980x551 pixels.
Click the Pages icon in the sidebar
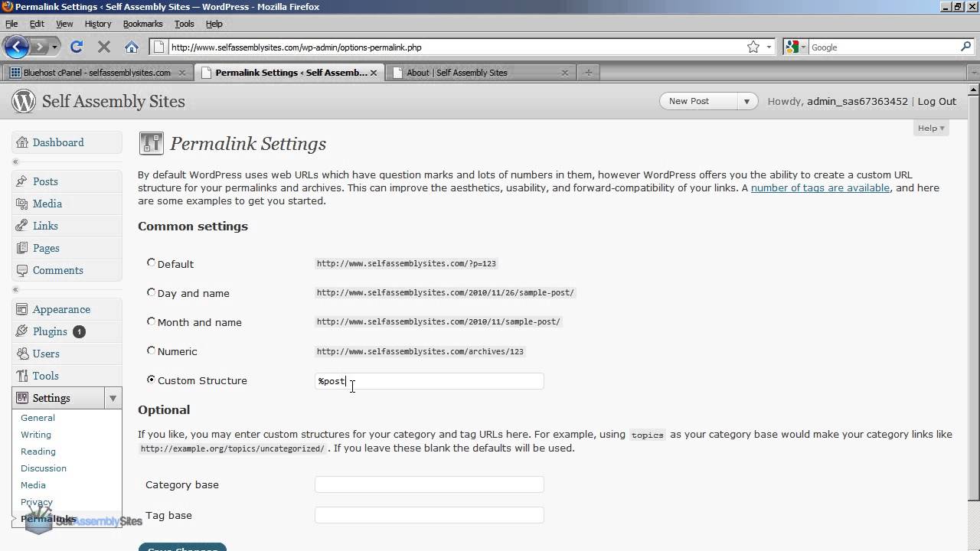click(x=22, y=248)
